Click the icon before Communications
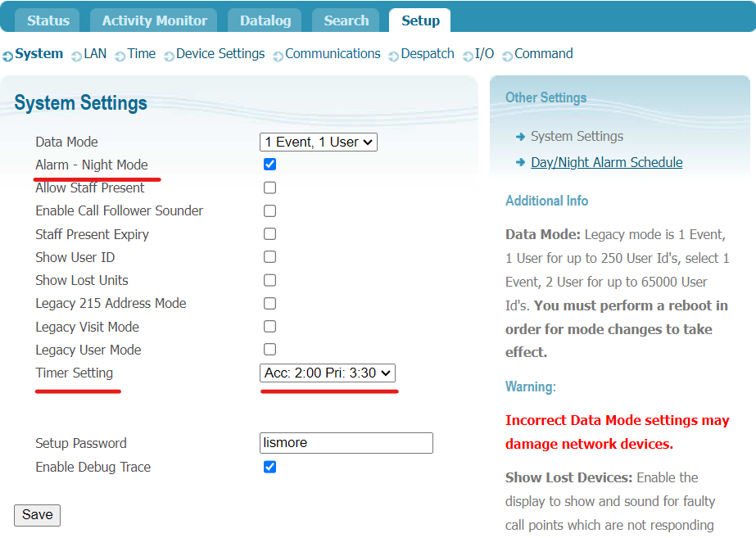This screenshot has height=538, width=756. click(x=278, y=56)
